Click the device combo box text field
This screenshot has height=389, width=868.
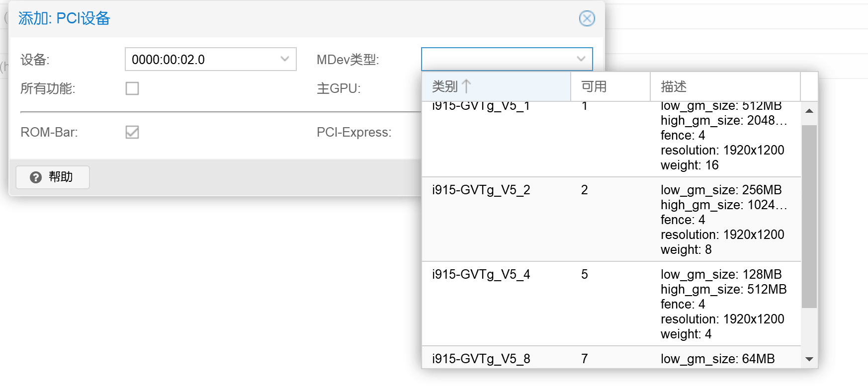[x=201, y=59]
